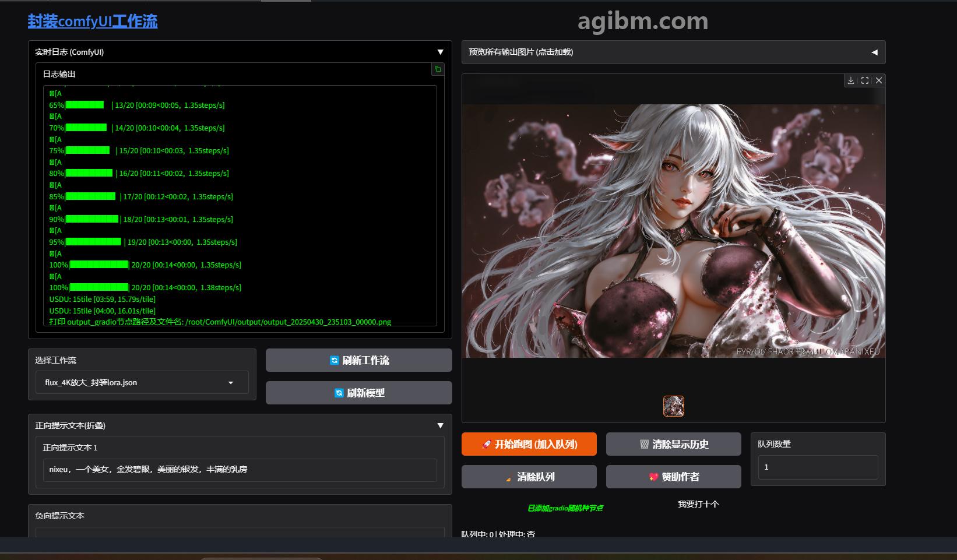Image resolution: width=957 pixels, height=560 pixels.
Task: Click the generated image preview
Action: pos(674,231)
